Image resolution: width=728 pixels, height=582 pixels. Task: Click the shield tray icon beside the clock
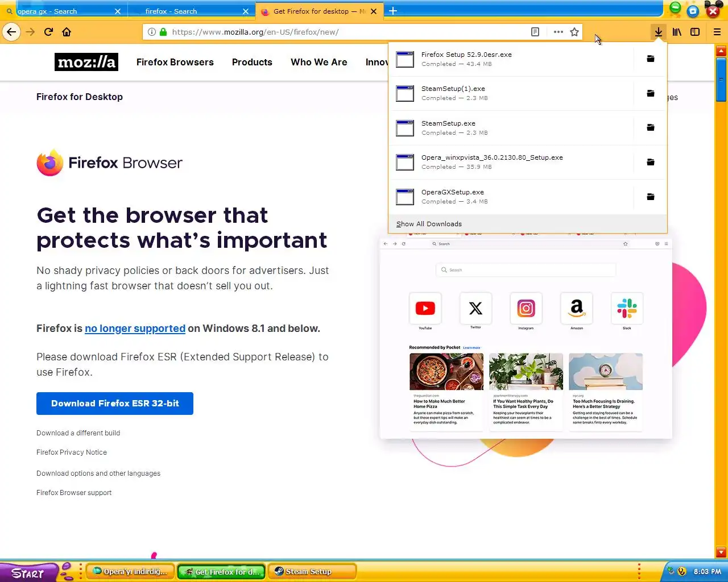pos(682,572)
